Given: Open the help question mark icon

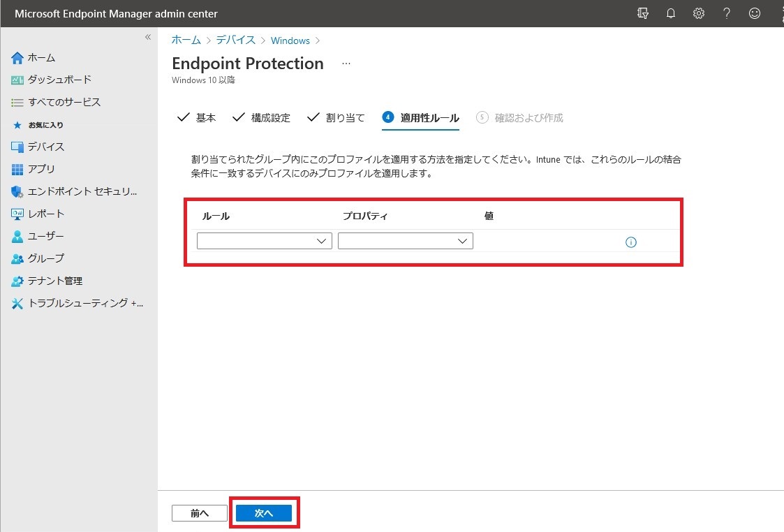Looking at the screenshot, I should tap(727, 13).
